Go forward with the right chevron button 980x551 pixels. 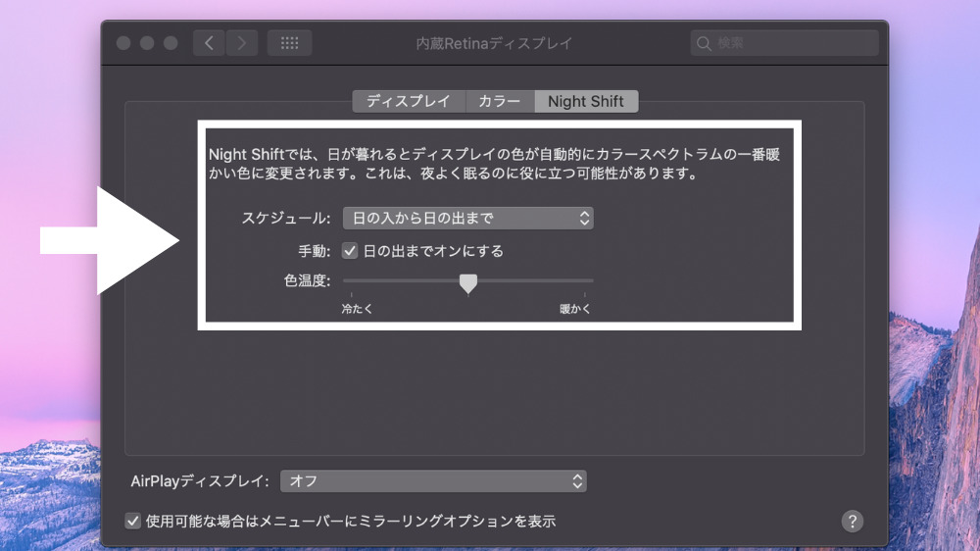pos(242,43)
